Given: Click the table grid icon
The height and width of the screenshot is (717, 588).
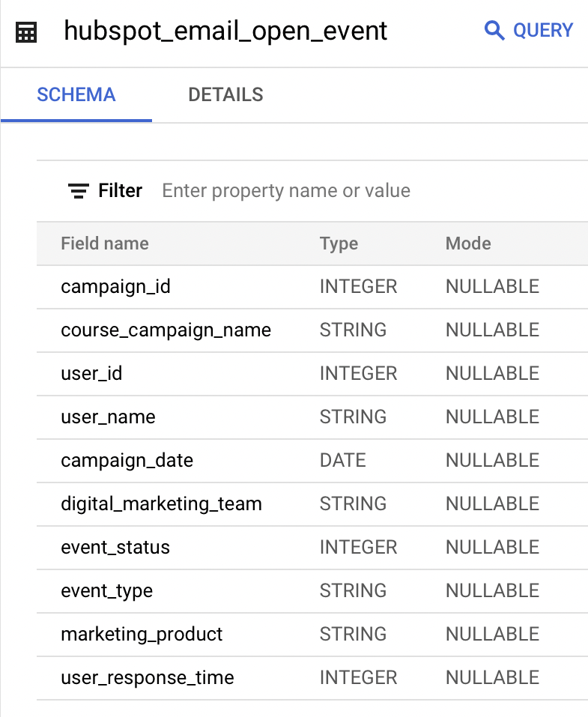Looking at the screenshot, I should click(26, 33).
